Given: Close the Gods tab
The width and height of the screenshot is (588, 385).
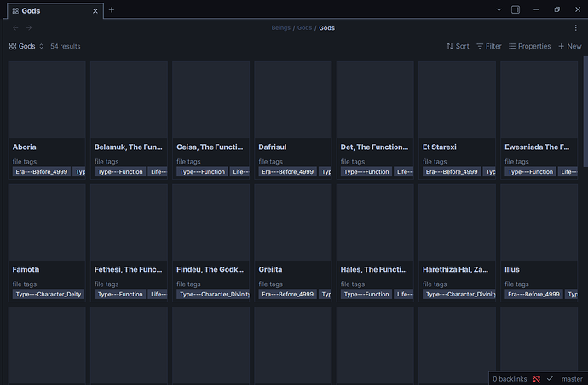Looking at the screenshot, I should point(96,10).
